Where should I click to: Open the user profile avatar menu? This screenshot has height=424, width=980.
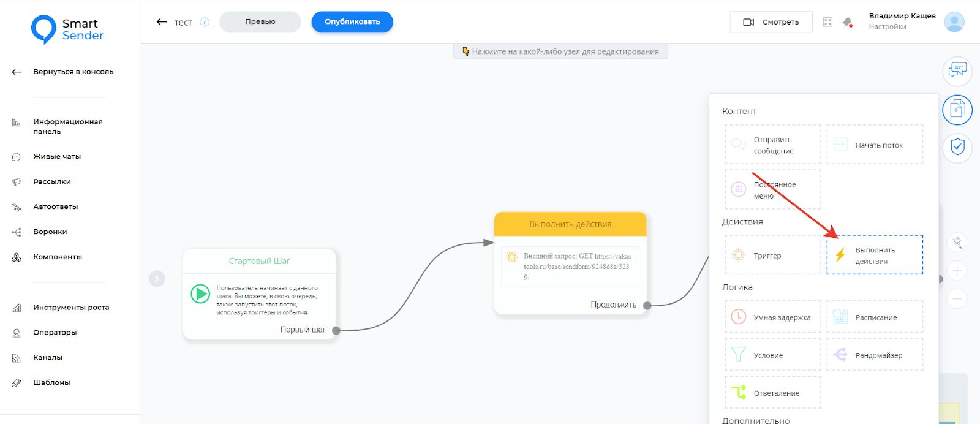click(954, 22)
